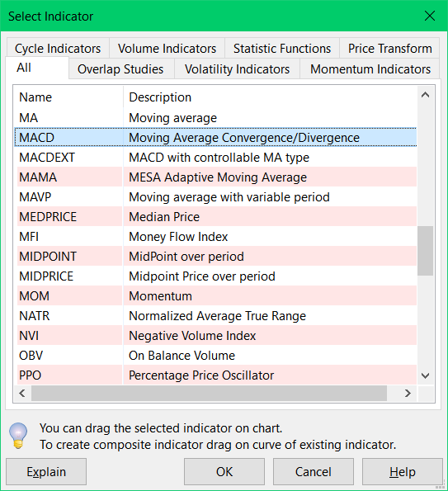Confirm with the OK button

(224, 471)
